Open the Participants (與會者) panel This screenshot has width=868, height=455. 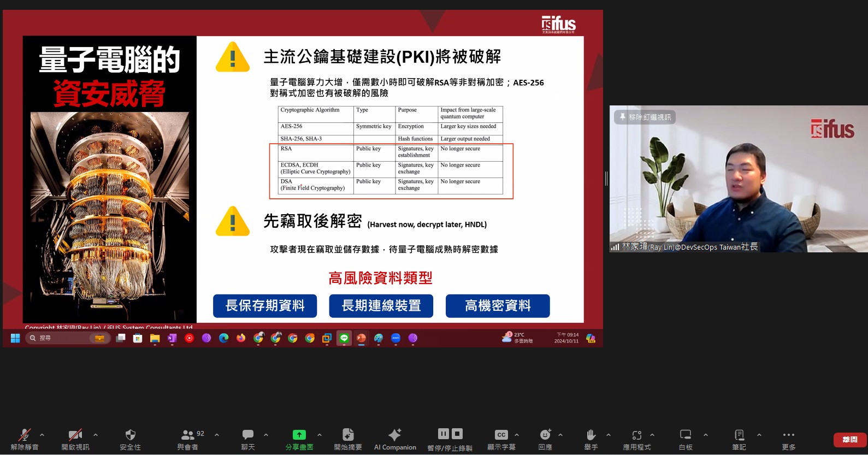(188, 435)
